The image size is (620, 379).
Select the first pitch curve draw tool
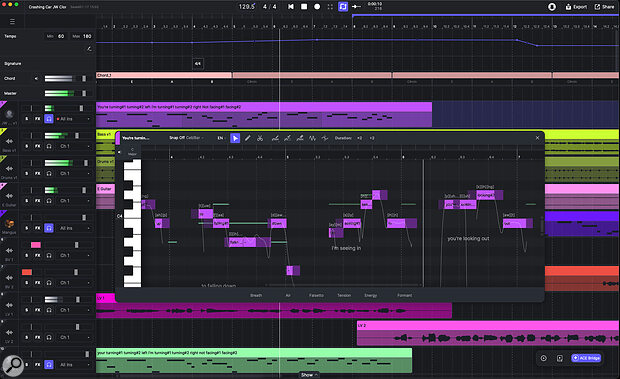(x=275, y=138)
